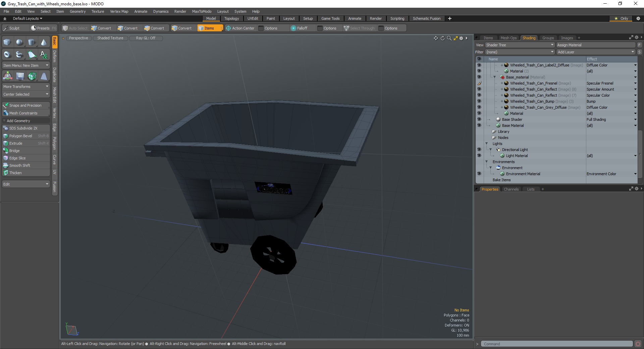Click the F button next to Assign Material
This screenshot has height=349, width=644.
pyautogui.click(x=640, y=45)
